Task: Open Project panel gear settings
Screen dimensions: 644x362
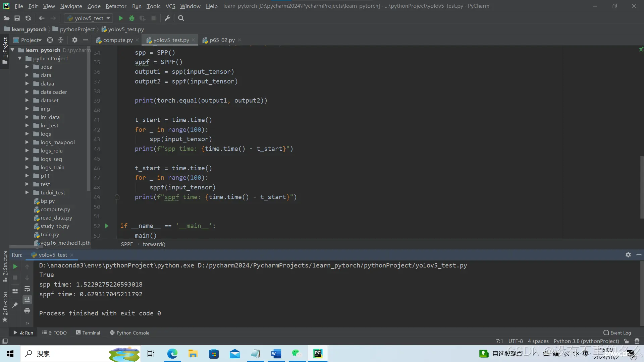Action: 75,40
